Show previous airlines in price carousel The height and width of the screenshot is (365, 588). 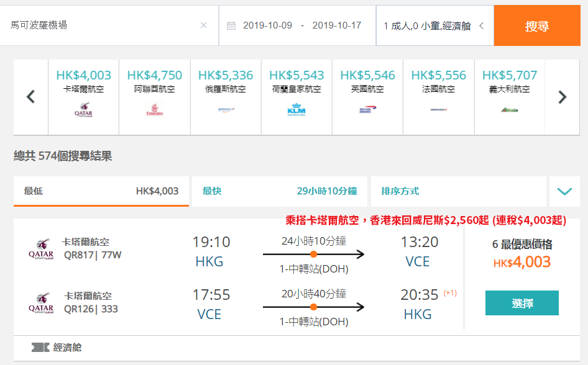point(30,97)
